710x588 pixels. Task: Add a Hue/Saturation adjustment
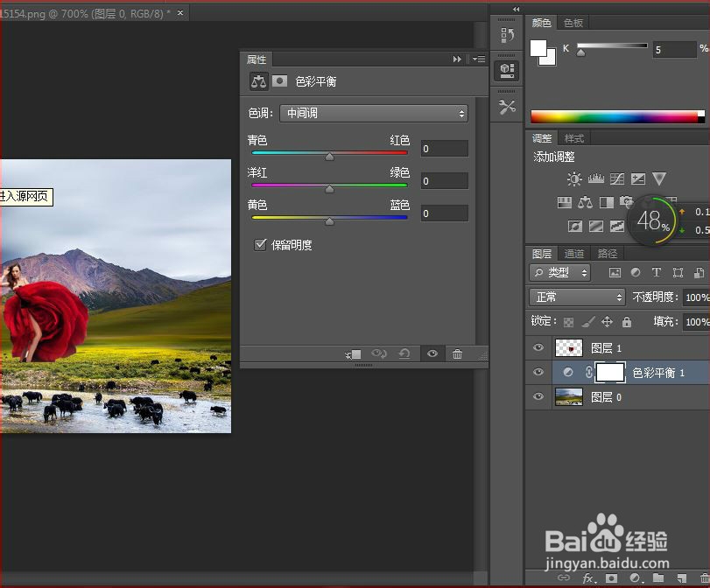pos(564,202)
